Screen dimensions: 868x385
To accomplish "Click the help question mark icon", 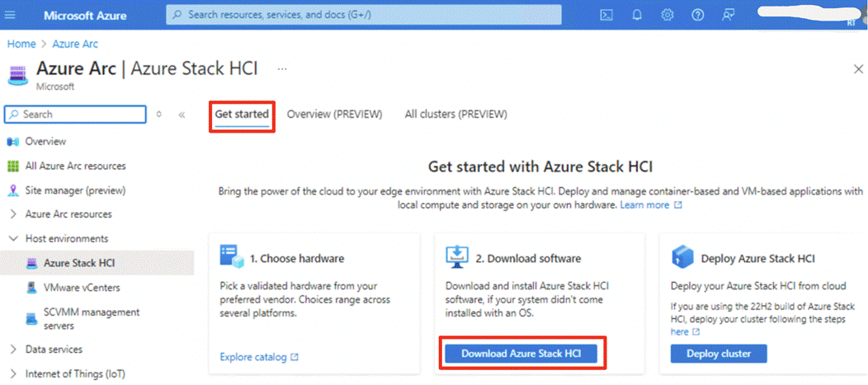I will 697,15.
